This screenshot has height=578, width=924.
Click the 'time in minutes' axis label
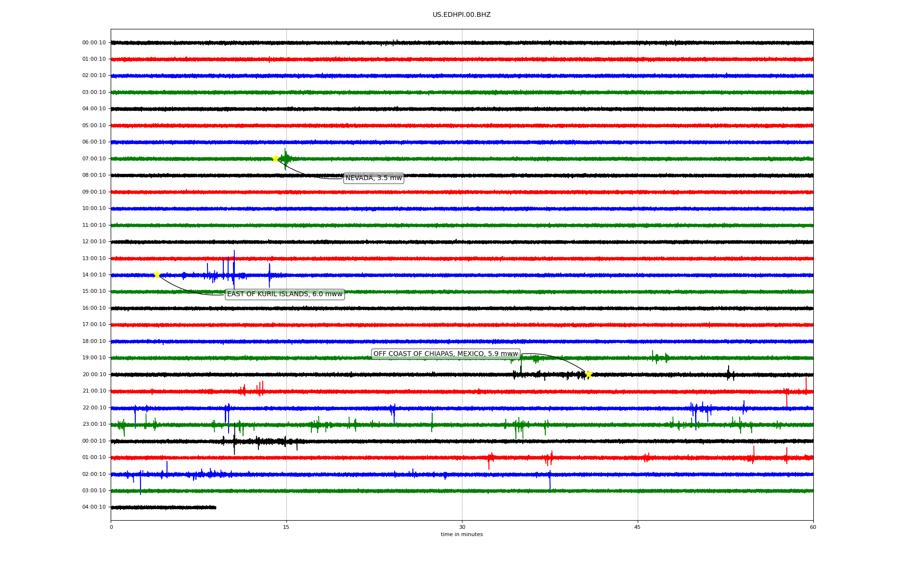[x=462, y=534]
